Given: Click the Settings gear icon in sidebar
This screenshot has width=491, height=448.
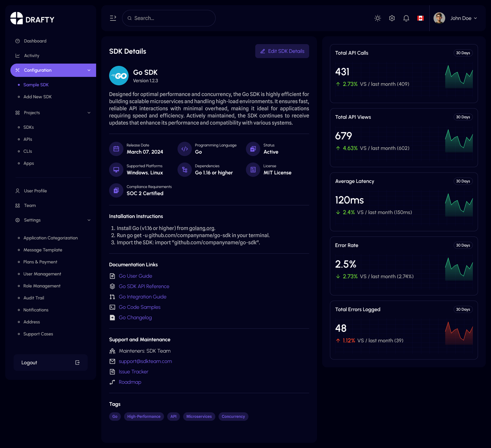Looking at the screenshot, I should pos(18,220).
